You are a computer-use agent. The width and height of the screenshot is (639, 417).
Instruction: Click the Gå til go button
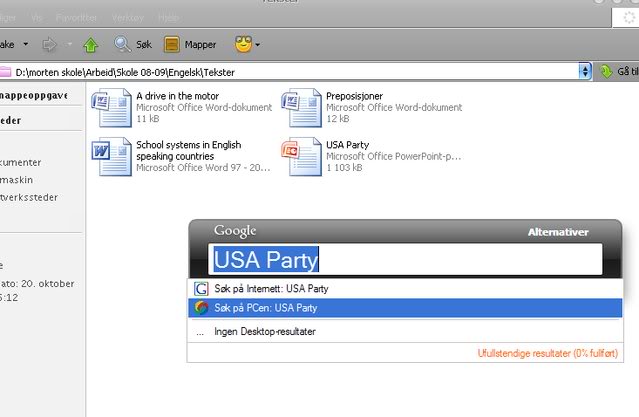(x=618, y=72)
